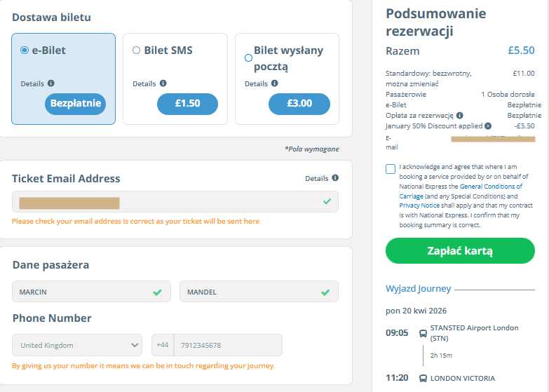This screenshot has height=392, width=549.
Task: Open the Privacy Notice link
Action: coord(419,205)
